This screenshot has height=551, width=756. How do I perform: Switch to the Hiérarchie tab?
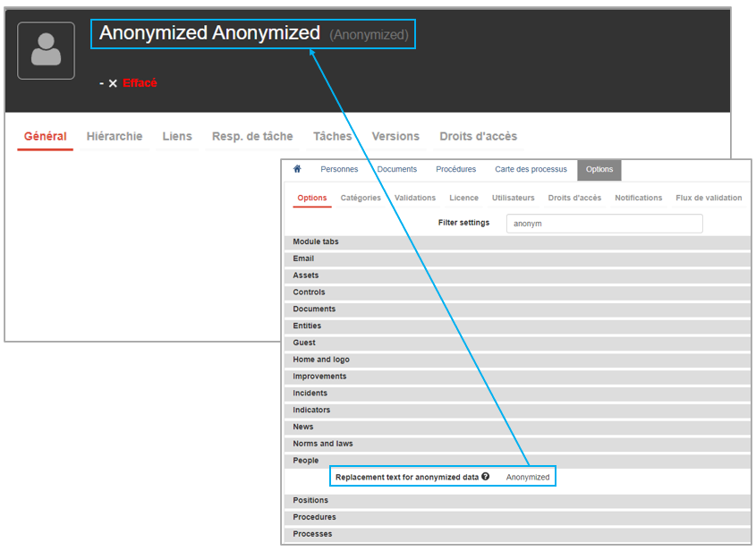pyautogui.click(x=115, y=137)
